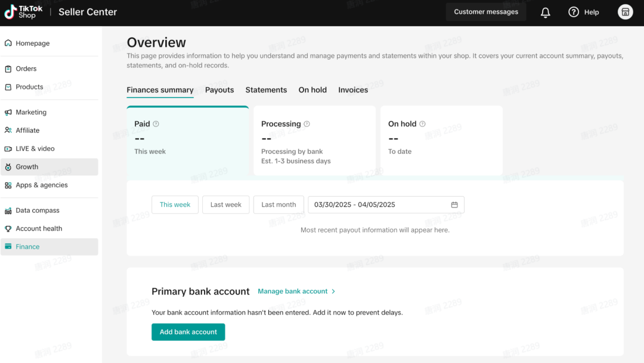Select the Last month filter
Viewport: 644px width, 363px height.
point(278,204)
